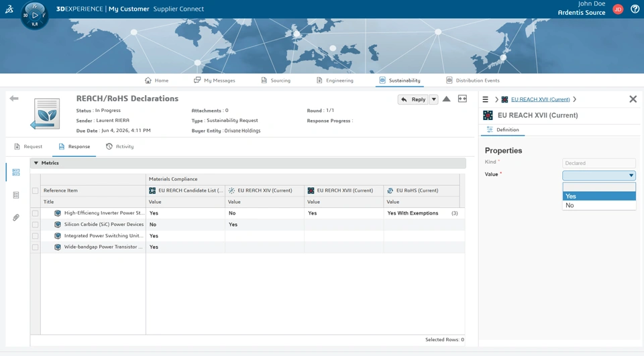Open the Engineering tab
Image resolution: width=644 pixels, height=356 pixels.
(335, 80)
